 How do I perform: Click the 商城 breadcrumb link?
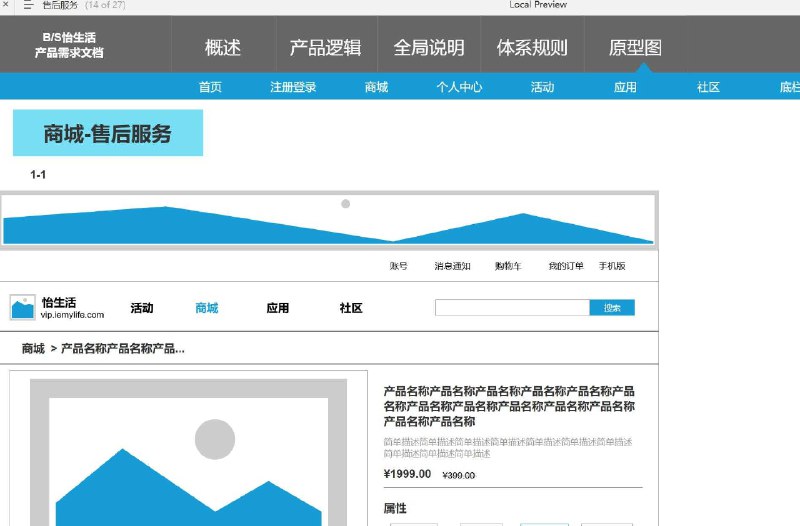(x=33, y=348)
